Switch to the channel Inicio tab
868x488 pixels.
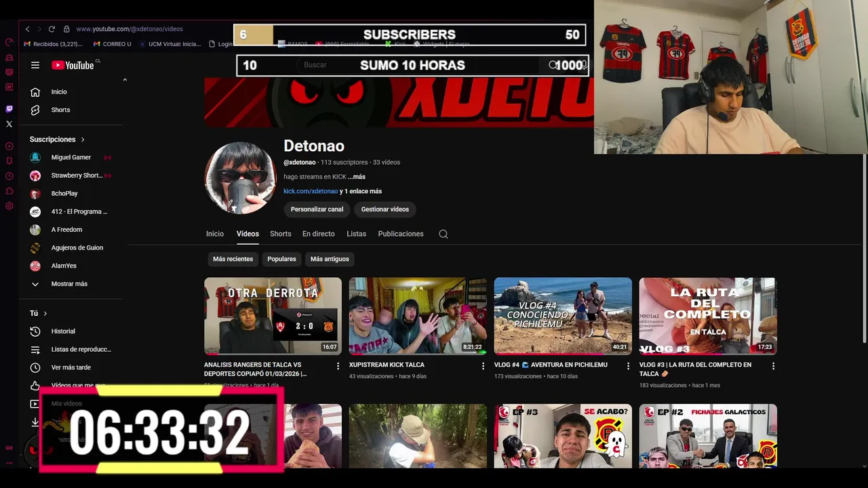215,234
